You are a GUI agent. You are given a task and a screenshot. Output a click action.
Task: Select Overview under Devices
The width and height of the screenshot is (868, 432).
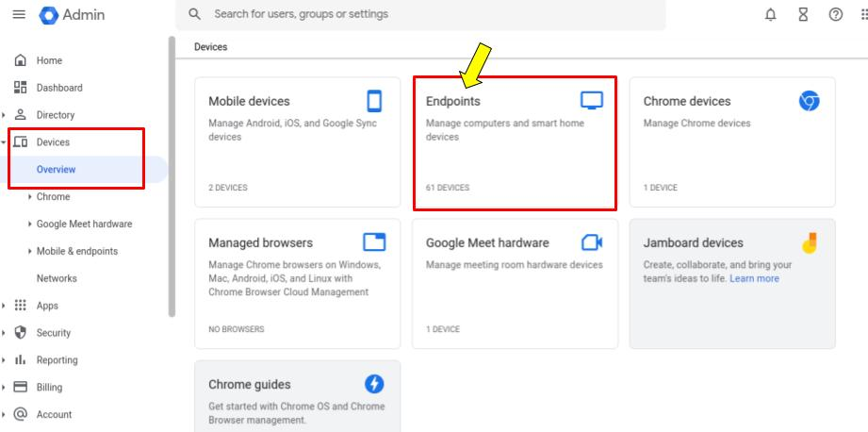(x=56, y=170)
